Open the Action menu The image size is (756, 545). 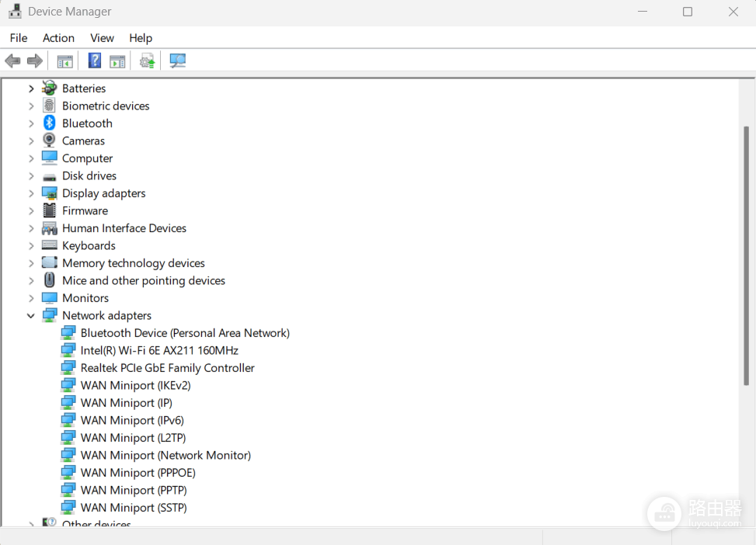pos(58,37)
